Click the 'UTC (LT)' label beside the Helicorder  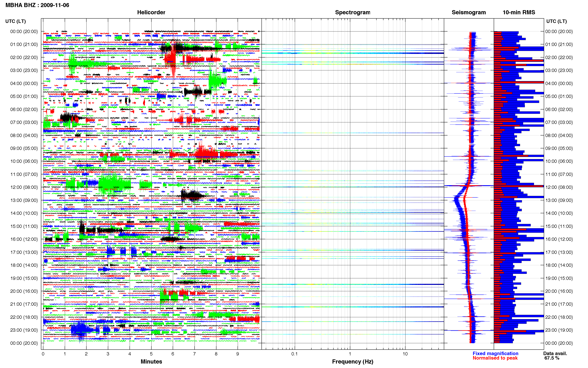(x=15, y=21)
